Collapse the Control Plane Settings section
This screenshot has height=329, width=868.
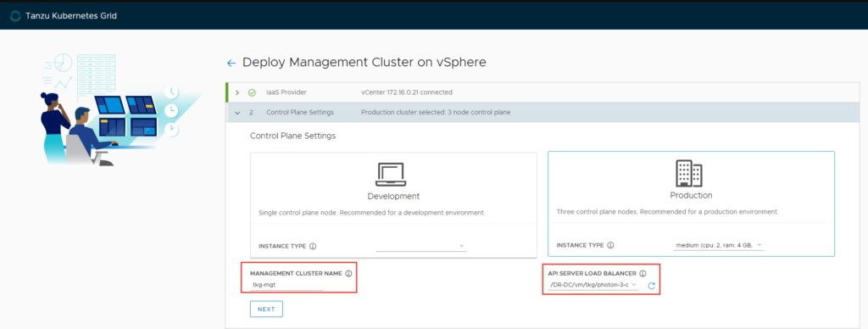tap(237, 113)
